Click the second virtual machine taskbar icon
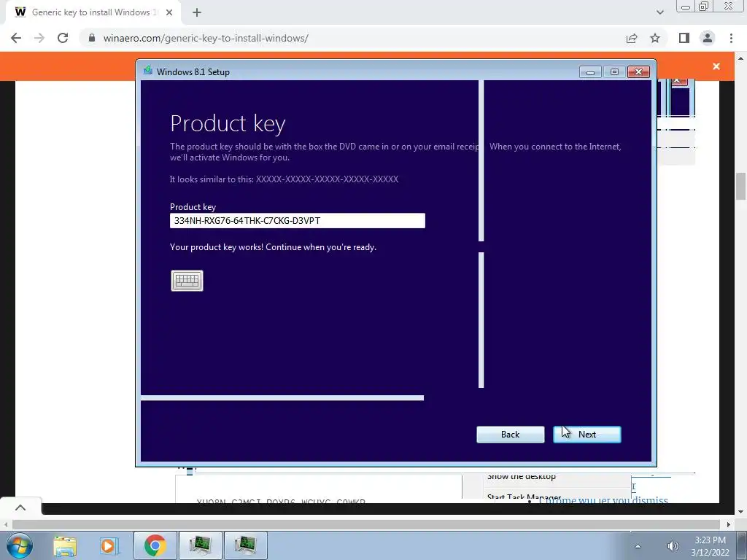Image resolution: width=747 pixels, height=560 pixels. coord(245,545)
